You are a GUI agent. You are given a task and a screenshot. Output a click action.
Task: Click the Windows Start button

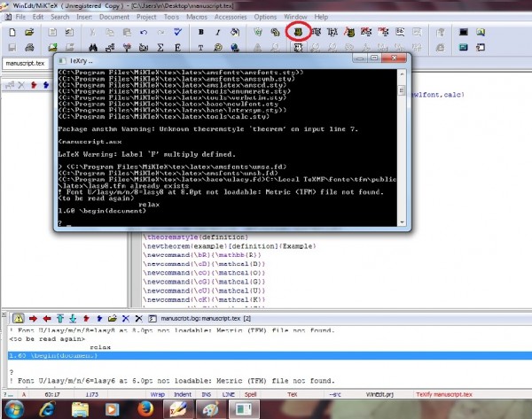click(x=14, y=407)
